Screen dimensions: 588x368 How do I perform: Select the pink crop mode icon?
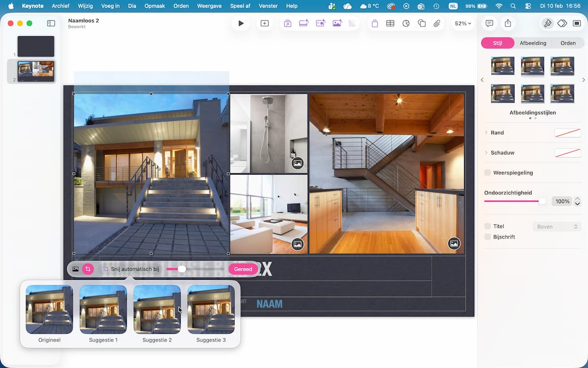(88, 269)
